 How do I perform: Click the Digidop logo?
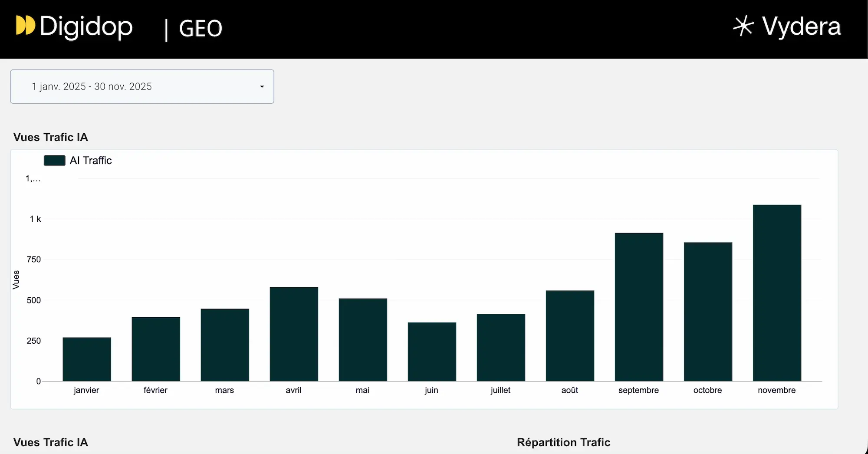coord(75,27)
